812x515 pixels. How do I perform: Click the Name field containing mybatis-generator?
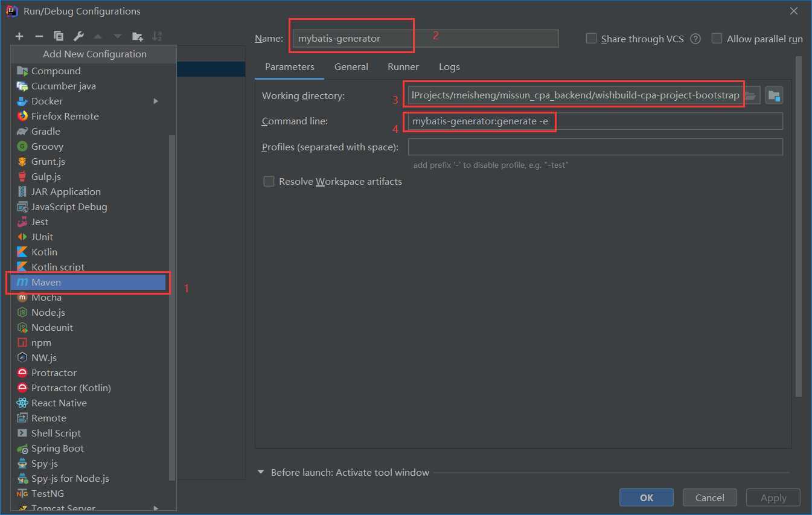[x=426, y=38]
